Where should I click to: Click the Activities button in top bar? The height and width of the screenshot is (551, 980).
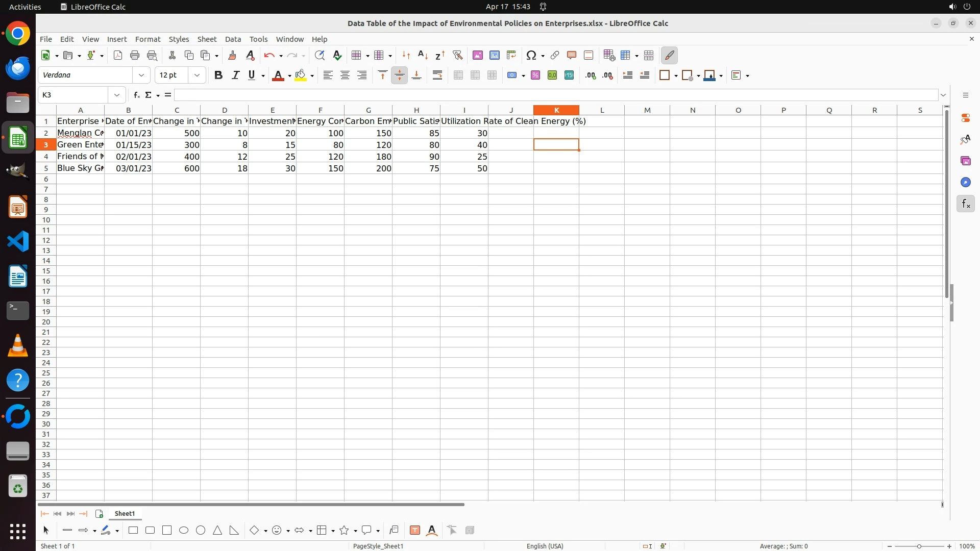point(25,7)
